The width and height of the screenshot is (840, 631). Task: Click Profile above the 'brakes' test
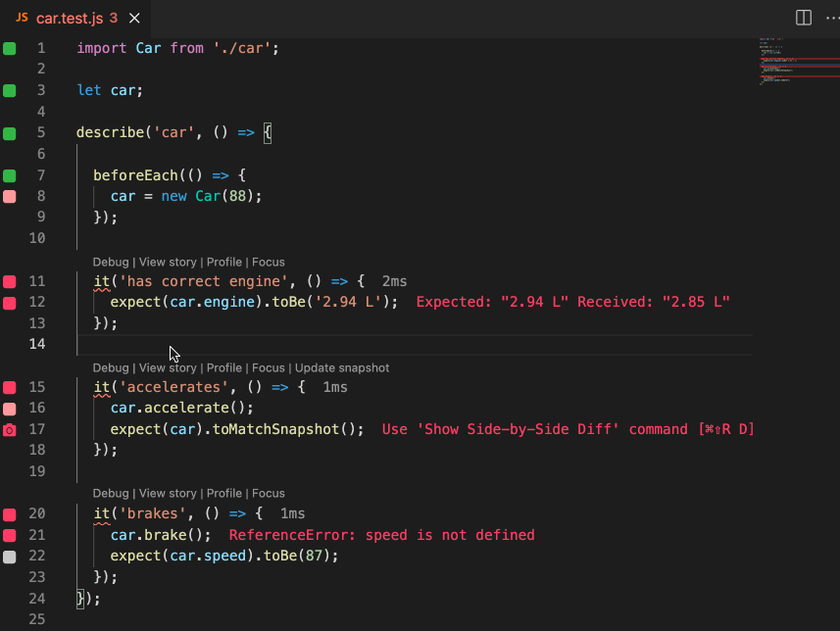[224, 493]
